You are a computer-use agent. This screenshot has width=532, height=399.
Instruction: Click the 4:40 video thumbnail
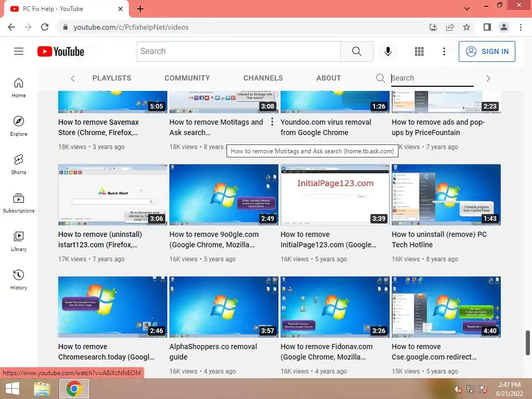tap(446, 307)
